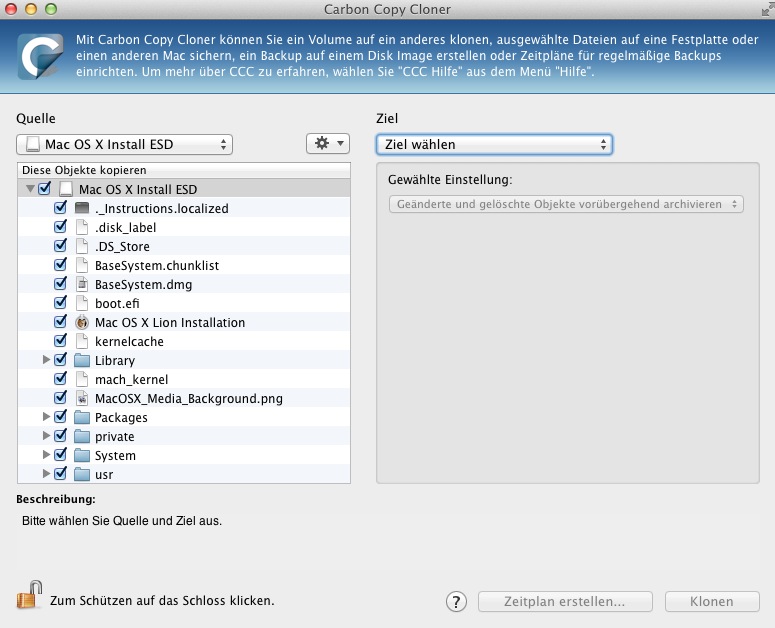Open the Ziel wählen destination dropdown
The image size is (775, 628).
[x=494, y=145]
